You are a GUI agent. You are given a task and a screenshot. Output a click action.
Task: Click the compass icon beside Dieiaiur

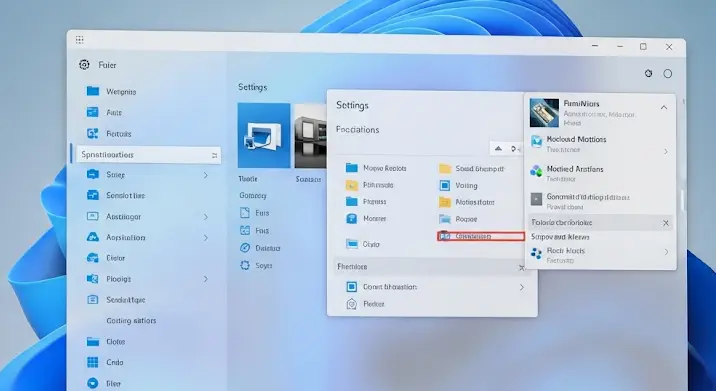click(245, 248)
